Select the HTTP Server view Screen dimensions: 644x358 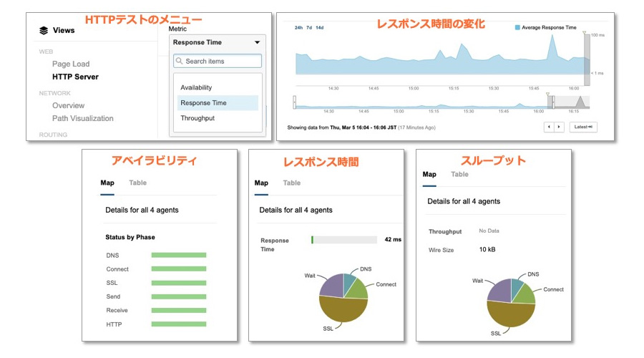[75, 77]
